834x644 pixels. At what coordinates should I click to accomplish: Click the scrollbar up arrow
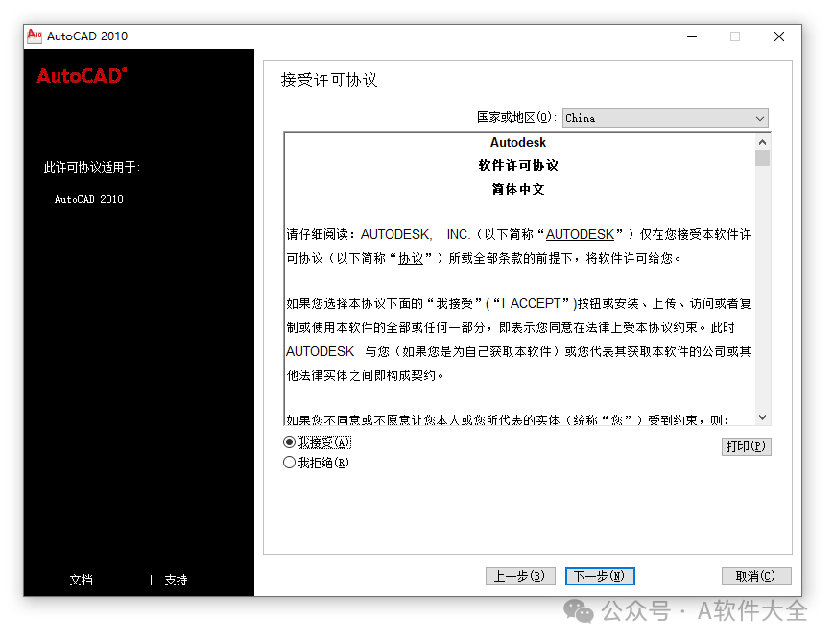(762, 140)
